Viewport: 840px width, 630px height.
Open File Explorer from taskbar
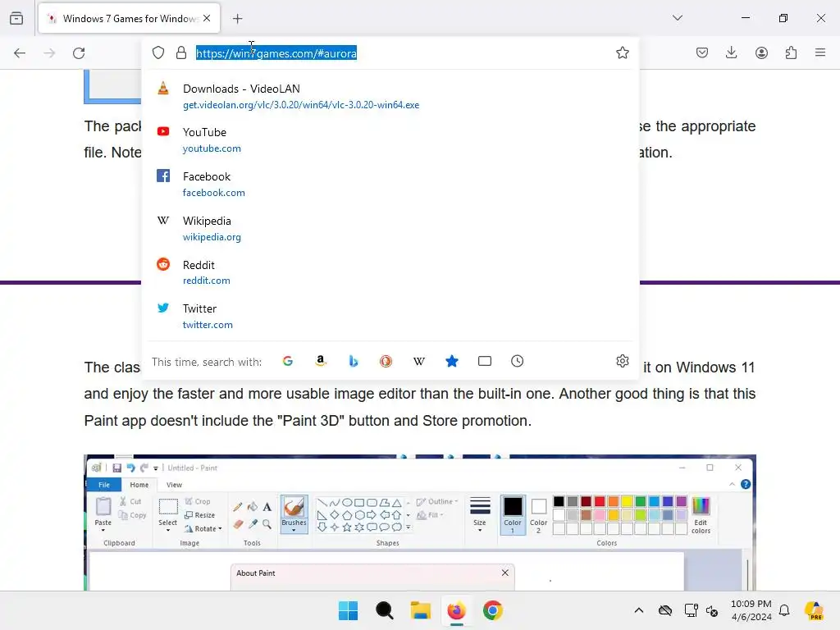[421, 610]
